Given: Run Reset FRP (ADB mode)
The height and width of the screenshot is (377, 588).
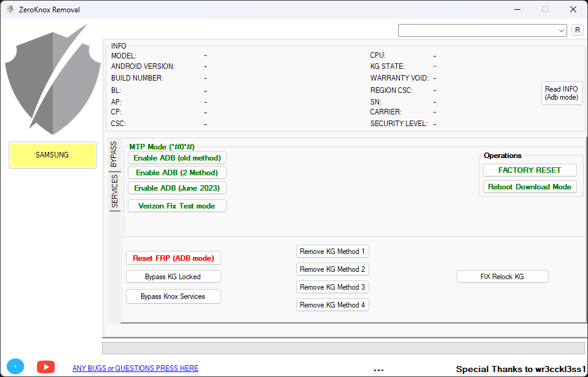Looking at the screenshot, I should coord(173,258).
